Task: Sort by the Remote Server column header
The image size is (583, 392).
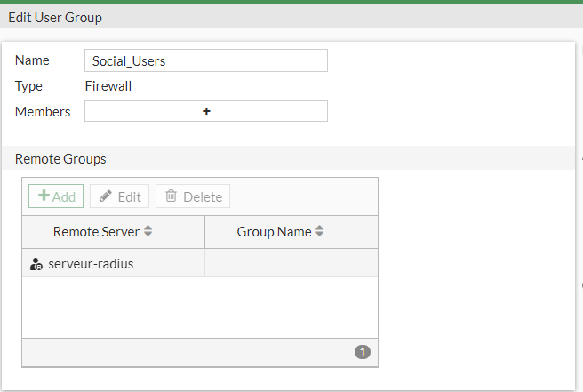Action: click(96, 232)
